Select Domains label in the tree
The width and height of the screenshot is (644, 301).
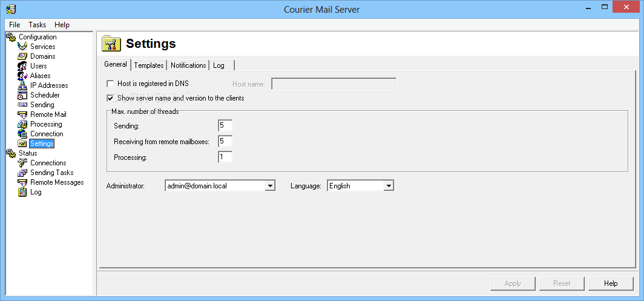click(43, 56)
